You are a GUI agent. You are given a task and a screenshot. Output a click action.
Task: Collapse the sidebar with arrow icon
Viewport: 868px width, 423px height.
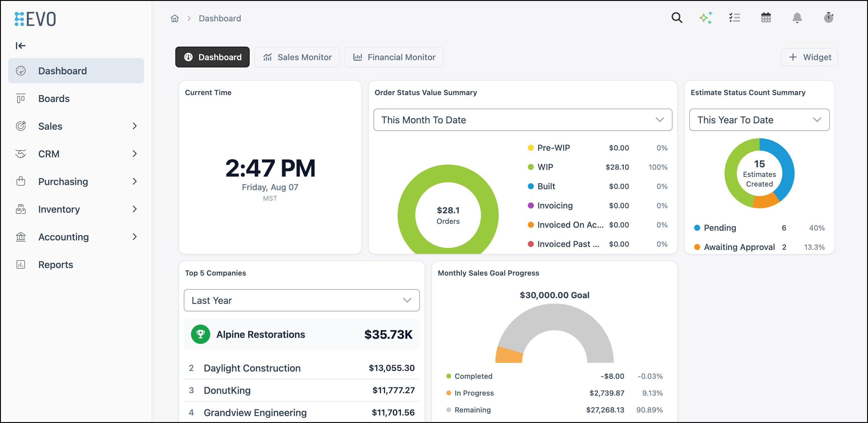pos(20,46)
